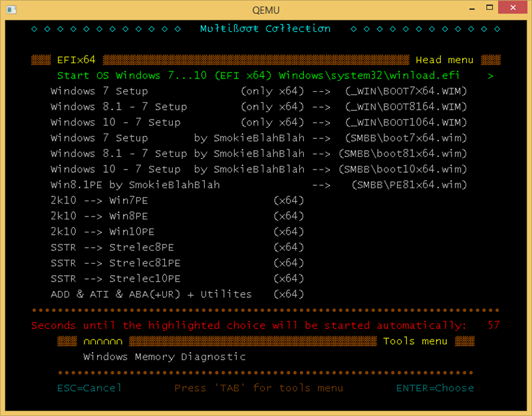Select Windows Memory Diagnostic tool
This screenshot has width=532, height=416.
(164, 357)
